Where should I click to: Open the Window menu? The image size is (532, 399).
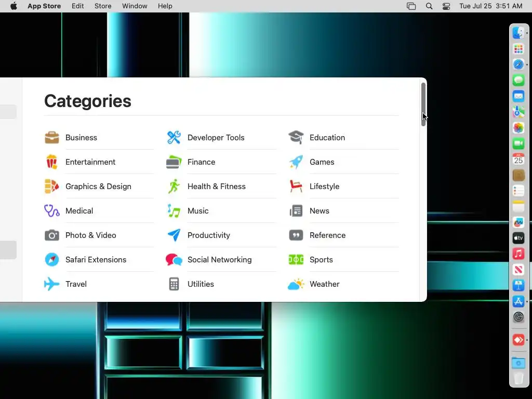point(135,6)
